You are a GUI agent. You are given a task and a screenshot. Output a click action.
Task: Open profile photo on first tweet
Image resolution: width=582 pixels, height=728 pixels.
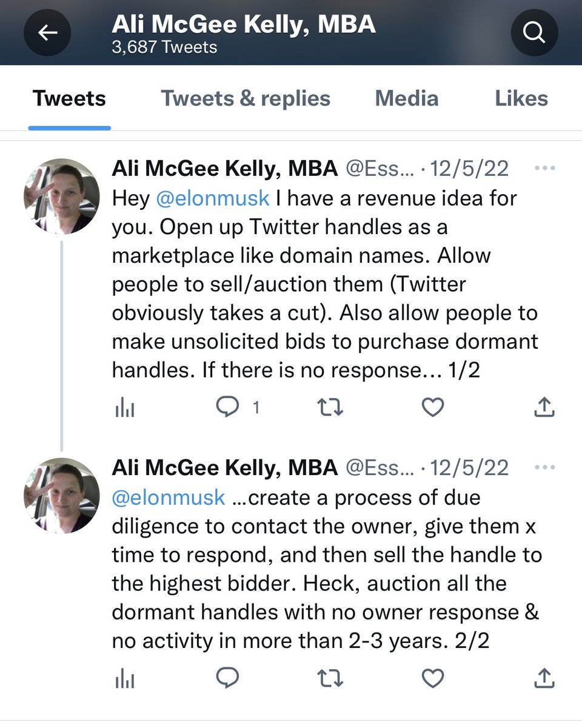pyautogui.click(x=61, y=197)
